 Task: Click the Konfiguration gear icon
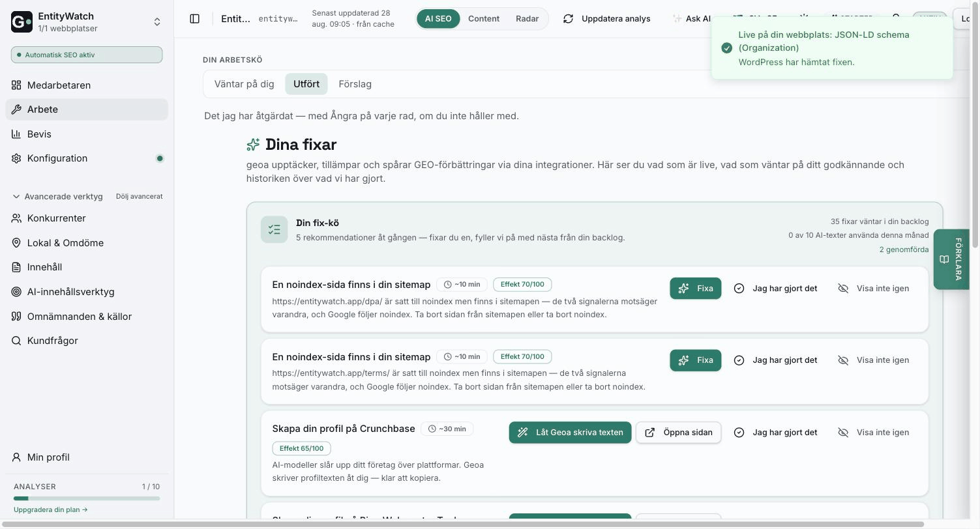pos(16,158)
